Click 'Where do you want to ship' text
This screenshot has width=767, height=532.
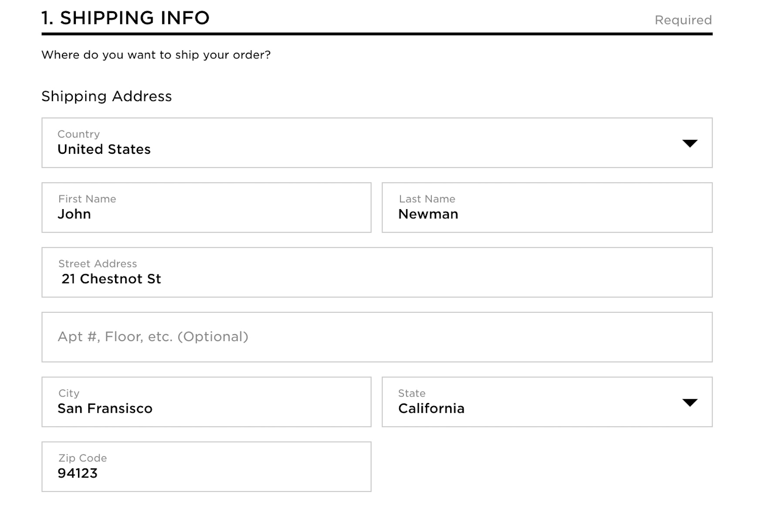click(156, 55)
